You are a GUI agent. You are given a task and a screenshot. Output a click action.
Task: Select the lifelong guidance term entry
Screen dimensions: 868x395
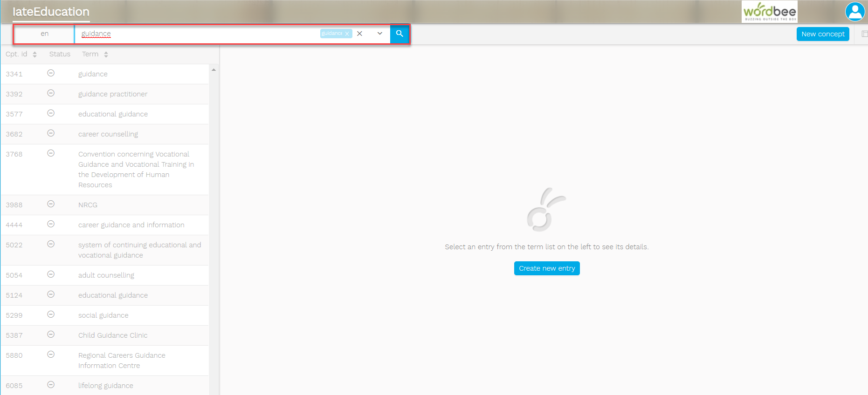coord(106,386)
